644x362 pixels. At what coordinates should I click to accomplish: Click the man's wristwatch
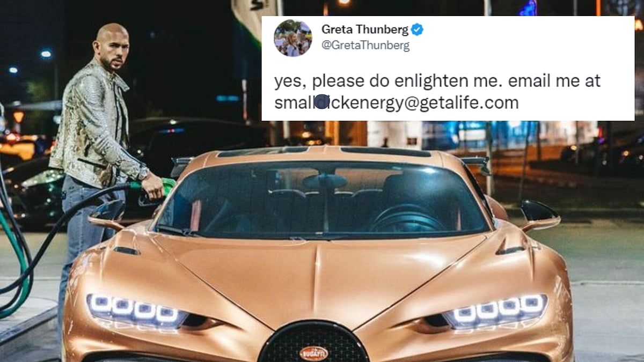(x=143, y=173)
